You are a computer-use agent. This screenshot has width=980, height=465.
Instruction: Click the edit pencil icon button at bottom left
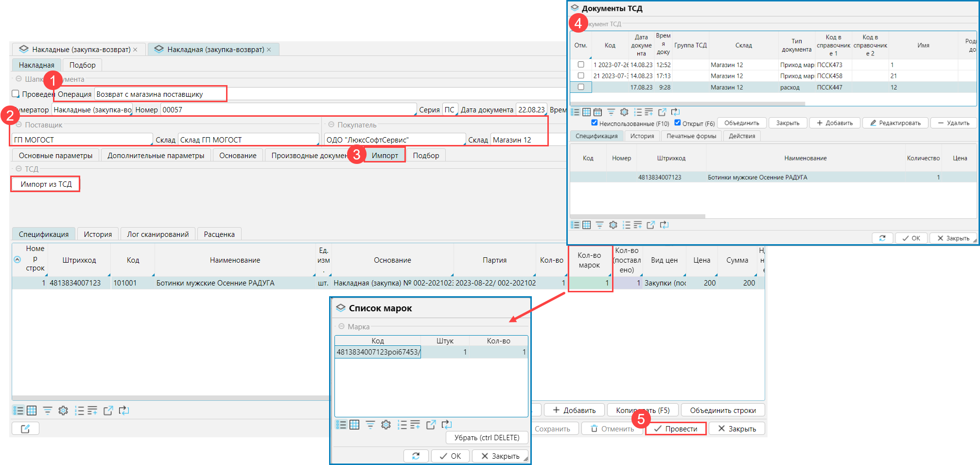pyautogui.click(x=25, y=429)
